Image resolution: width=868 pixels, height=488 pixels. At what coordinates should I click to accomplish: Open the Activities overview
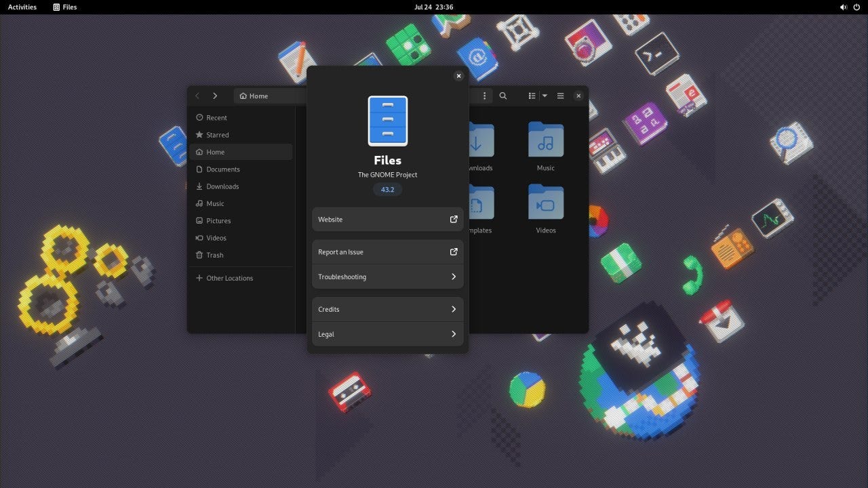pyautogui.click(x=22, y=7)
